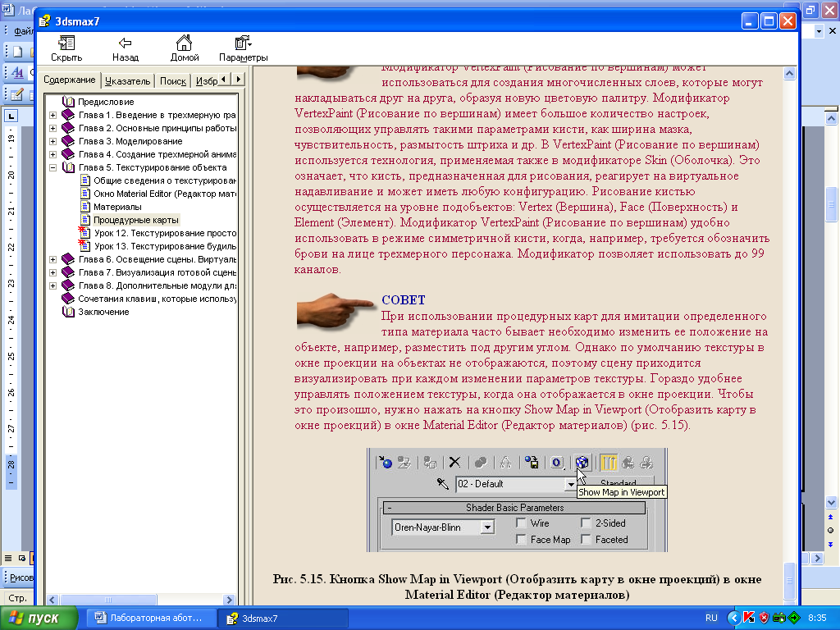Viewport: 840px width, 630px height.
Task: Open the Избр favorites tab
Action: pos(206,81)
